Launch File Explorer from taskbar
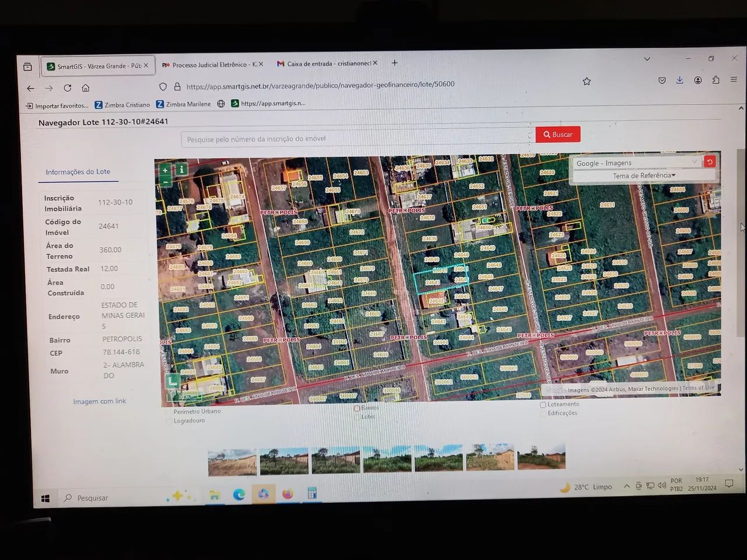The width and height of the screenshot is (747, 560). (x=214, y=495)
